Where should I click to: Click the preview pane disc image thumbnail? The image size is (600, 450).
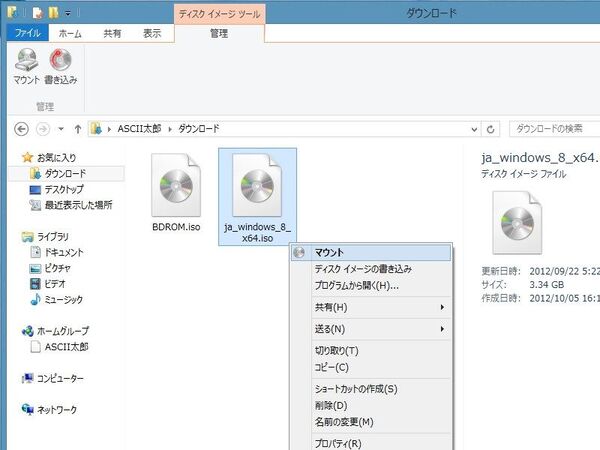517,223
